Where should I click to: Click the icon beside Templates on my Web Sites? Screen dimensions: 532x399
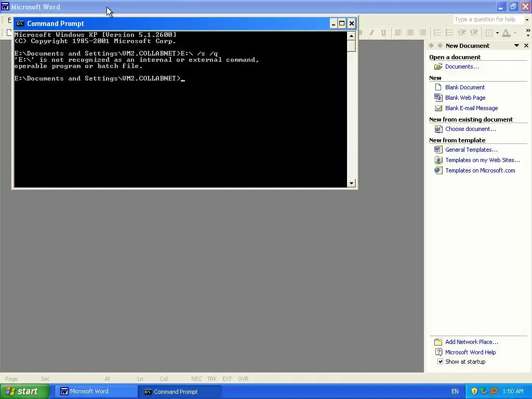pyautogui.click(x=438, y=160)
